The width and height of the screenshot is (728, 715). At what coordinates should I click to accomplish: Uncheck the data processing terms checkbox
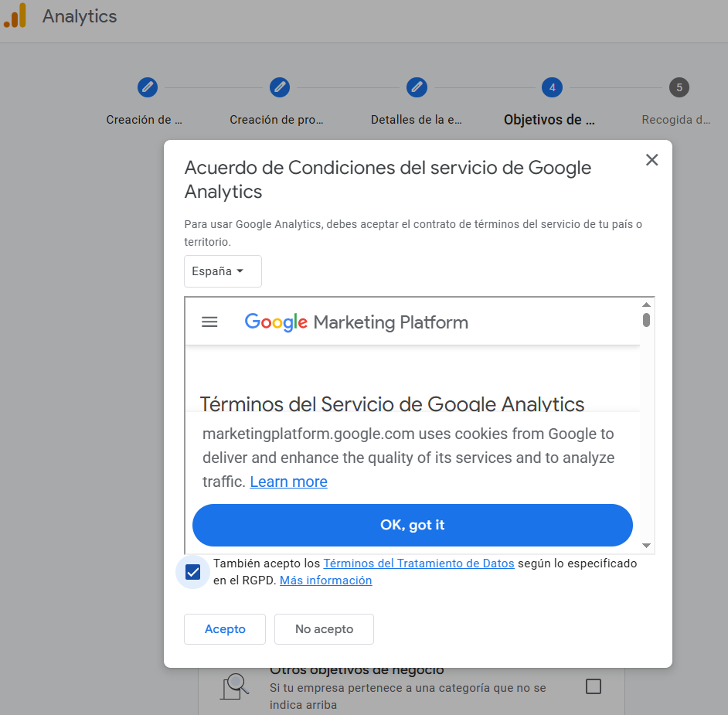193,572
